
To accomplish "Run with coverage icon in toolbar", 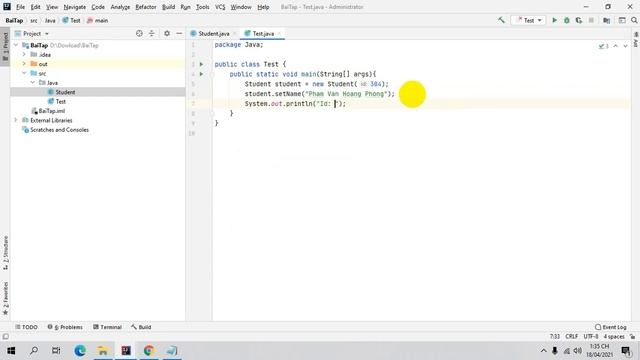I will [x=579, y=20].
